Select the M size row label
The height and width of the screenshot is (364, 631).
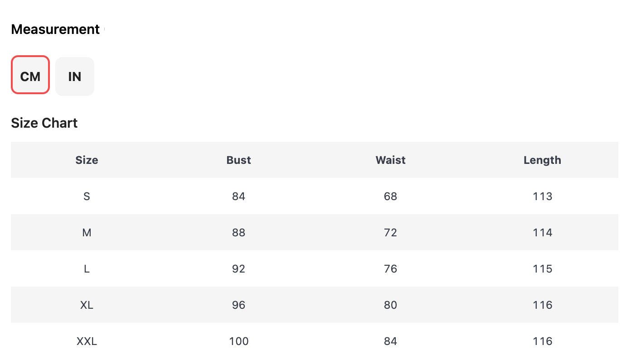[87, 232]
